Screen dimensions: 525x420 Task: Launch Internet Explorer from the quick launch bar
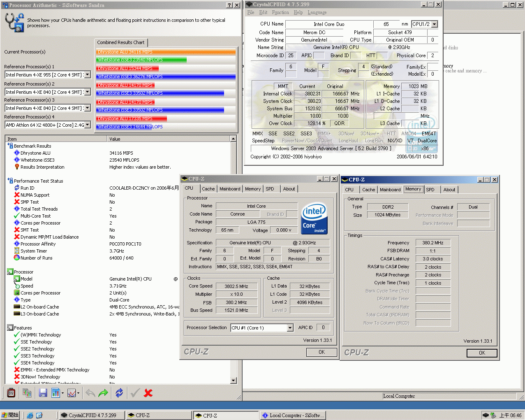pos(30,415)
